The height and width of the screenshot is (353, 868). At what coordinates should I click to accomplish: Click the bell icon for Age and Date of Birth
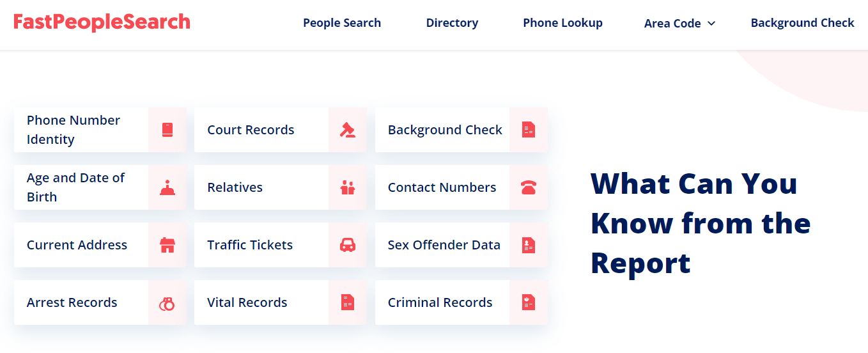tap(167, 187)
